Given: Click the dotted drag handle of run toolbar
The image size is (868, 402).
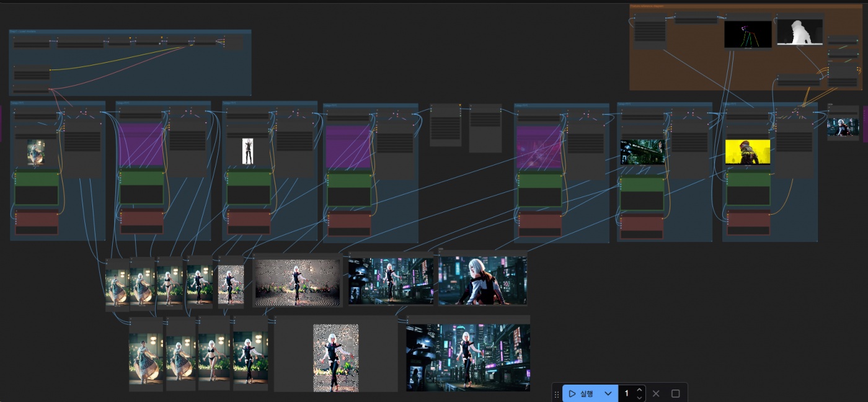Looking at the screenshot, I should tap(557, 393).
